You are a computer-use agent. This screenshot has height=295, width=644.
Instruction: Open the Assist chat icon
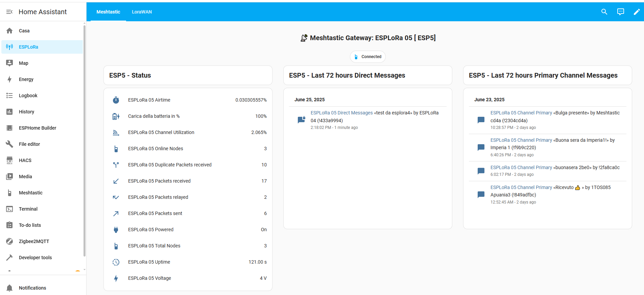(621, 12)
